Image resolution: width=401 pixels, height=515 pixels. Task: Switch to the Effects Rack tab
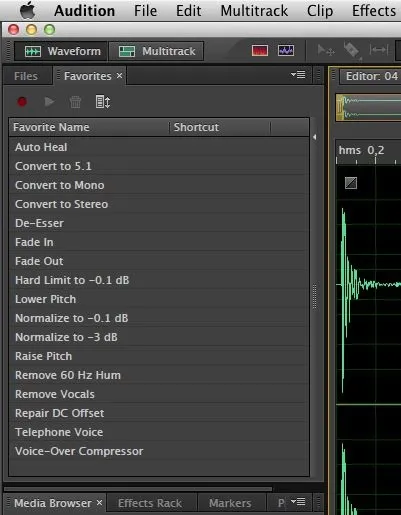[150, 503]
